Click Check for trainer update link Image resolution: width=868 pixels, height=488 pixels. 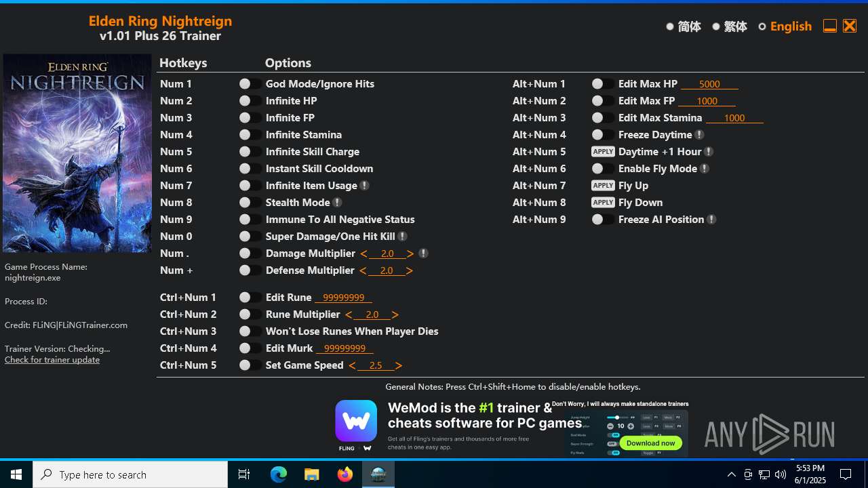(x=52, y=360)
